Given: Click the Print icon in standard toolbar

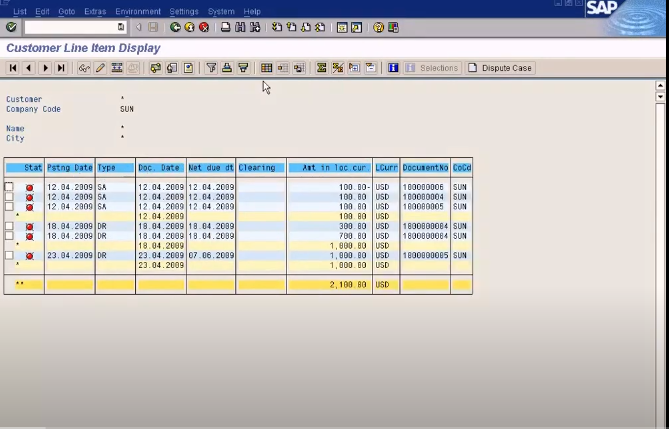Looking at the screenshot, I should (226, 27).
